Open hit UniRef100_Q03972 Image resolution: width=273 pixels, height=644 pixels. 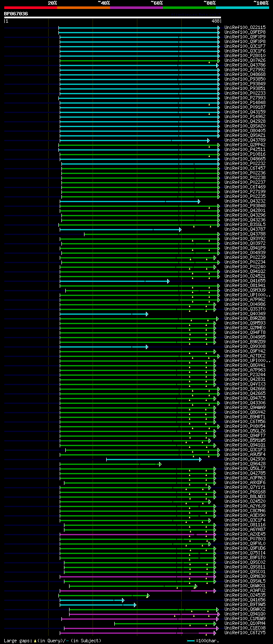click(245, 243)
